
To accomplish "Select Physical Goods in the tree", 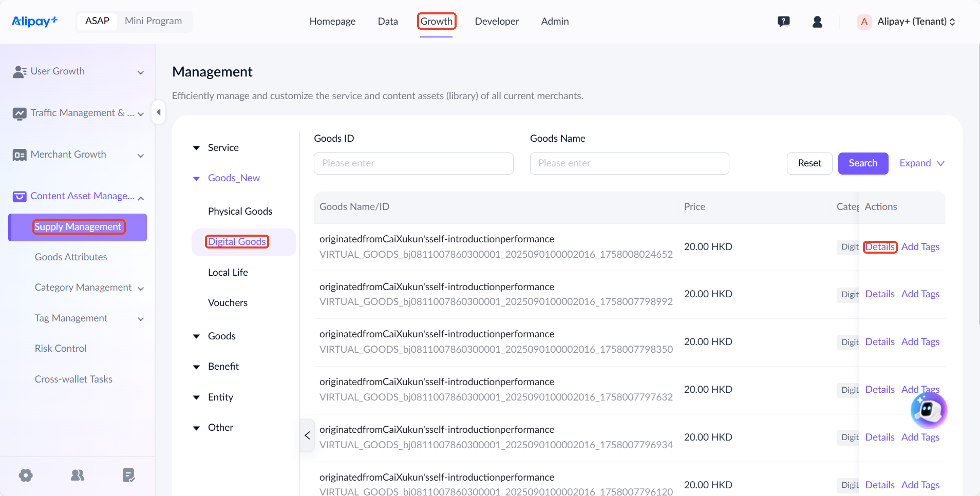I will [x=240, y=212].
